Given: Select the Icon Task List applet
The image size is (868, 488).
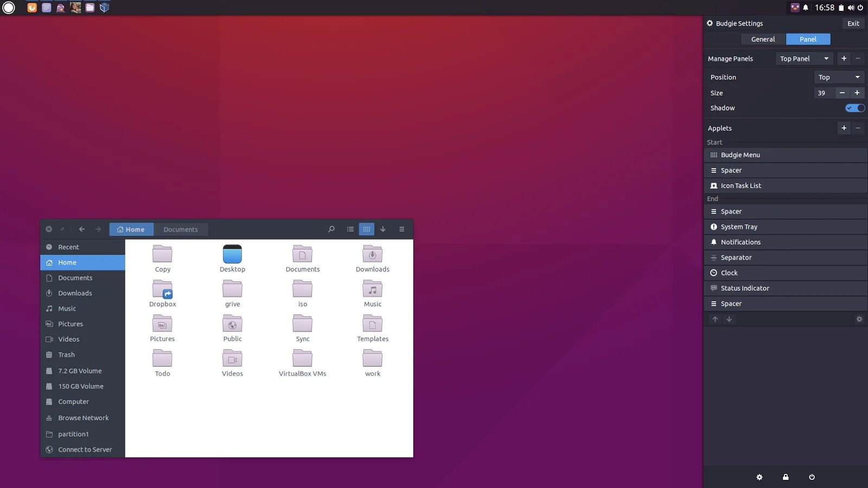Looking at the screenshot, I should click(786, 185).
